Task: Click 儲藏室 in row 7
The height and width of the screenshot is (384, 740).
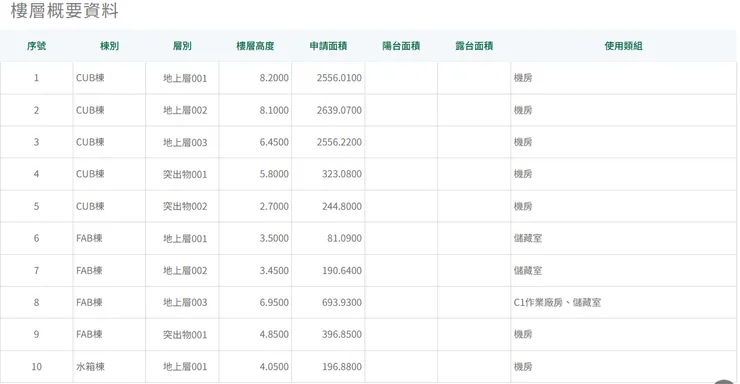Action: point(528,270)
